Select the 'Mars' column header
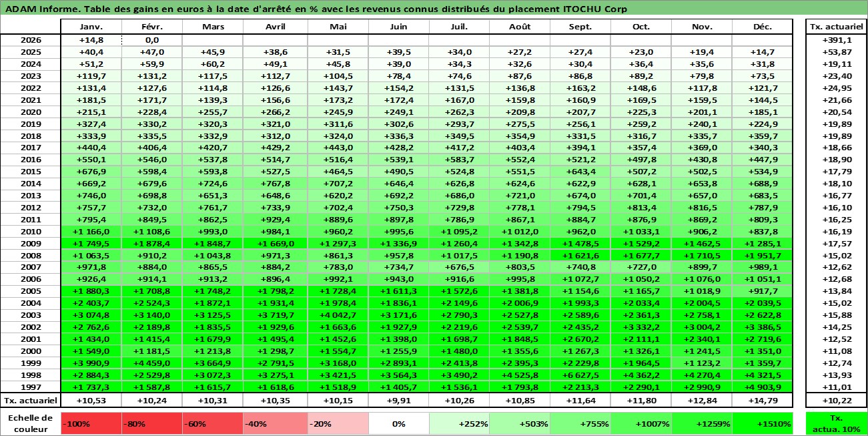 click(212, 27)
